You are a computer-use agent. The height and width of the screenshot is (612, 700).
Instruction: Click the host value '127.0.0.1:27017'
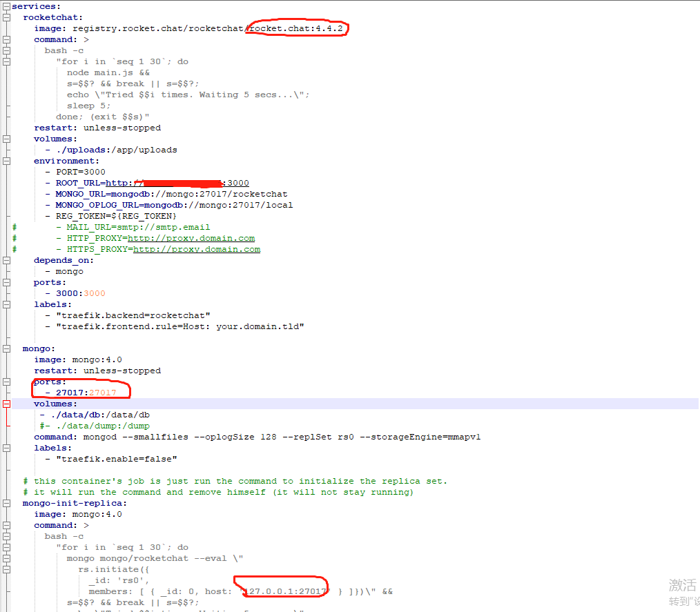285,592
